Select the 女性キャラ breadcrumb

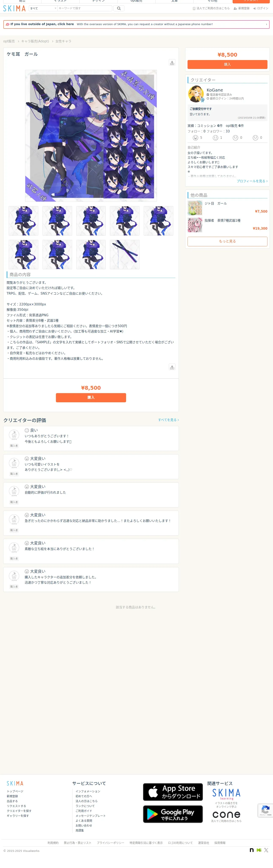pyautogui.click(x=63, y=41)
